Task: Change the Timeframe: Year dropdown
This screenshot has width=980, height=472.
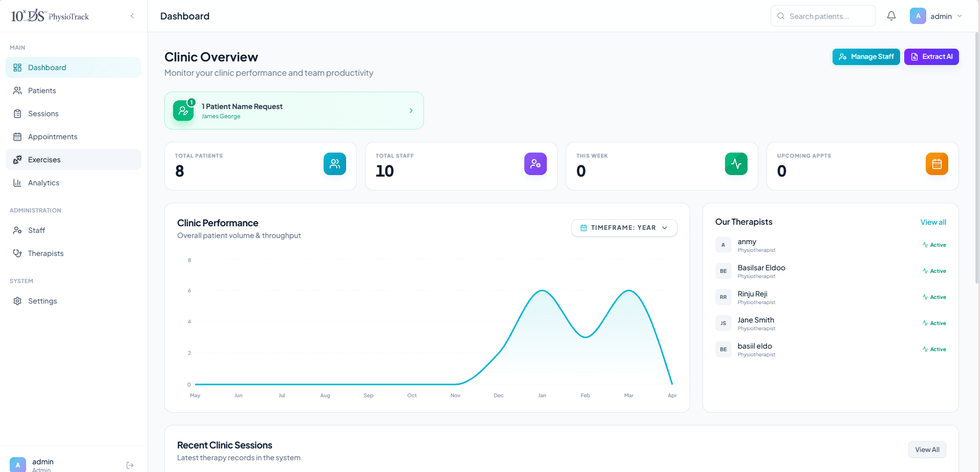Action: tap(624, 227)
